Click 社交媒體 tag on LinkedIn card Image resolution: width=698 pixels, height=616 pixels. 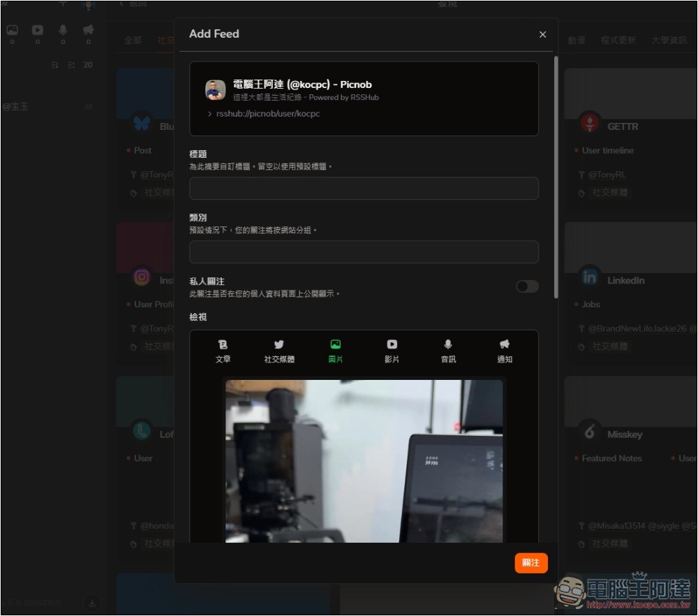pyautogui.click(x=610, y=346)
